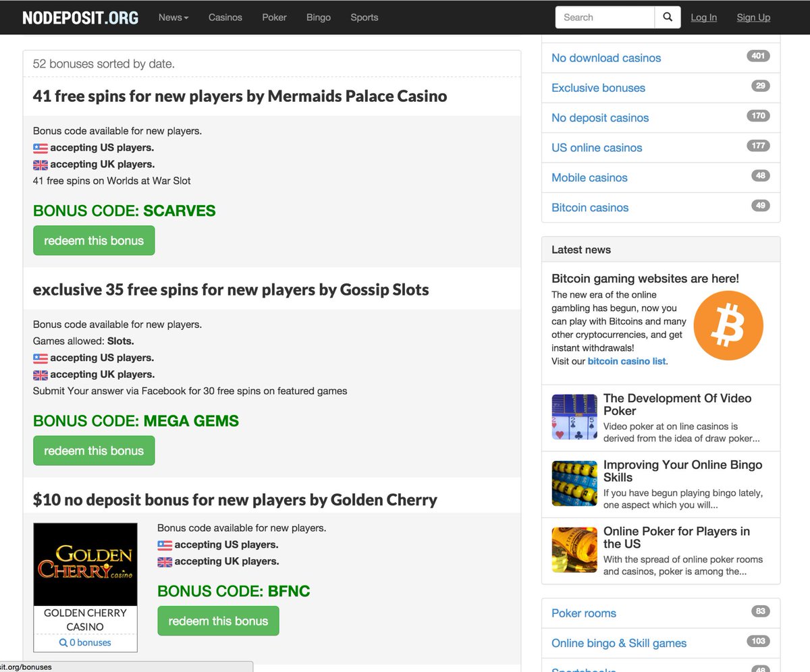The height and width of the screenshot is (672, 810).
Task: Click UK flag icon under Gossip Slots bonus
Action: pos(40,375)
